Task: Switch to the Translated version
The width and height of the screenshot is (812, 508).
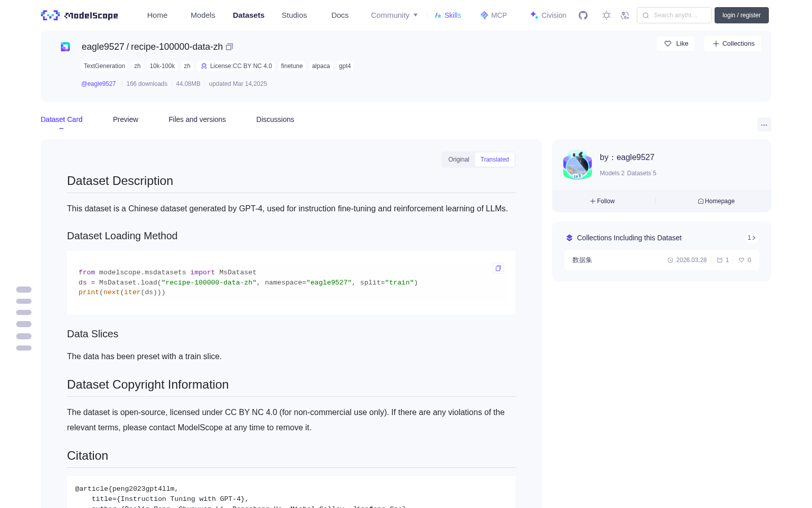Action: click(x=495, y=160)
